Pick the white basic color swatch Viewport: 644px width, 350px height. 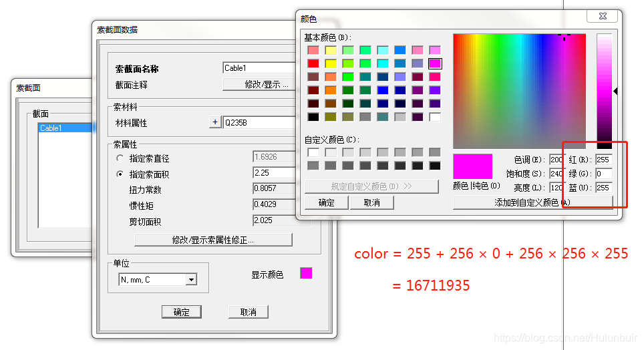(x=434, y=117)
